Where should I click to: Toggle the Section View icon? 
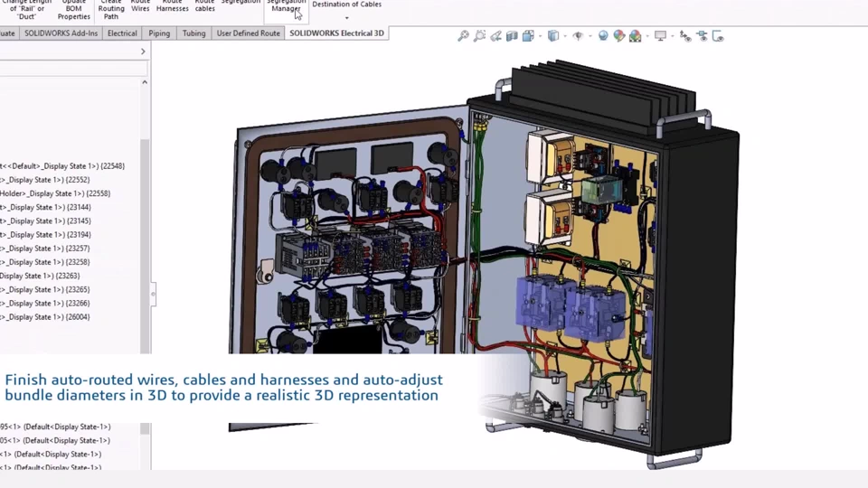512,36
